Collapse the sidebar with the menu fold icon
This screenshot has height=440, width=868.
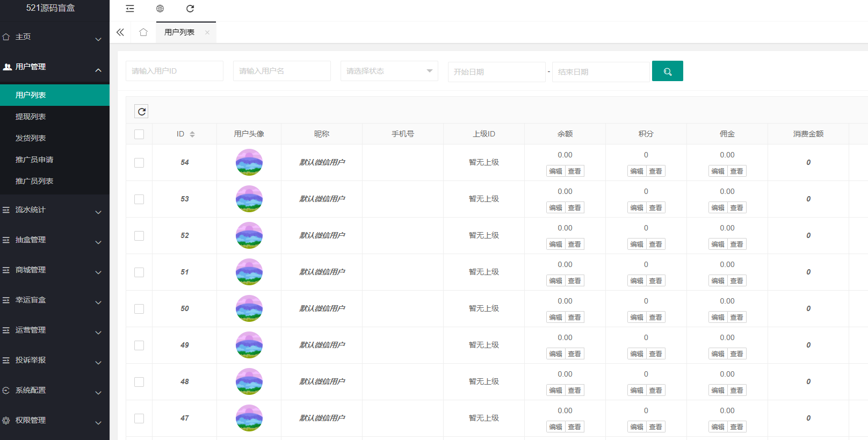[130, 9]
